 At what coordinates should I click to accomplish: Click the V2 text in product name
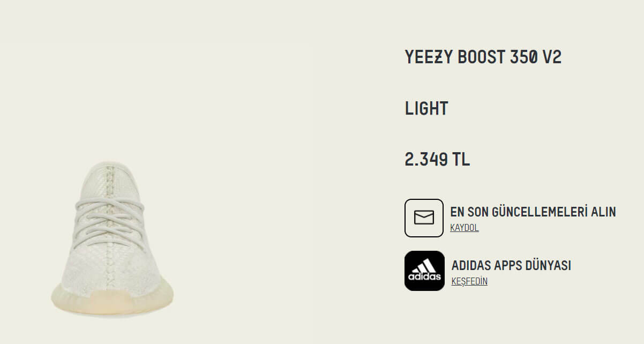(552, 57)
